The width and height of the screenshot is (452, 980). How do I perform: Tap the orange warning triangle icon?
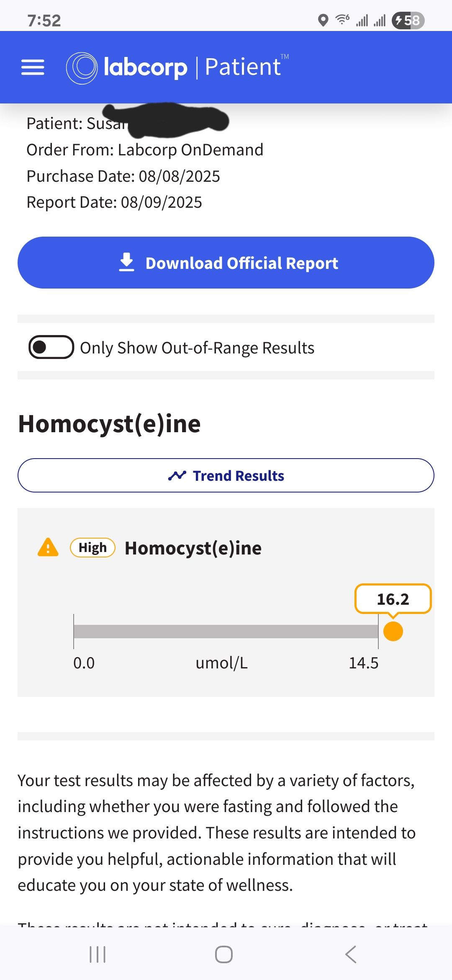pos(48,547)
